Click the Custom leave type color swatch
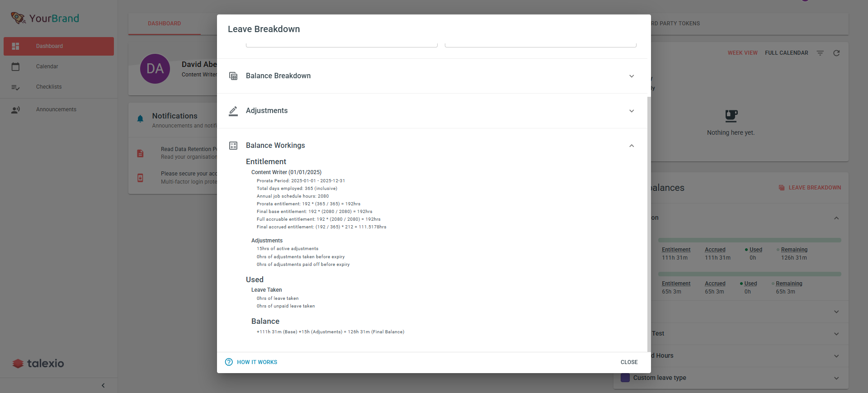 click(625, 378)
